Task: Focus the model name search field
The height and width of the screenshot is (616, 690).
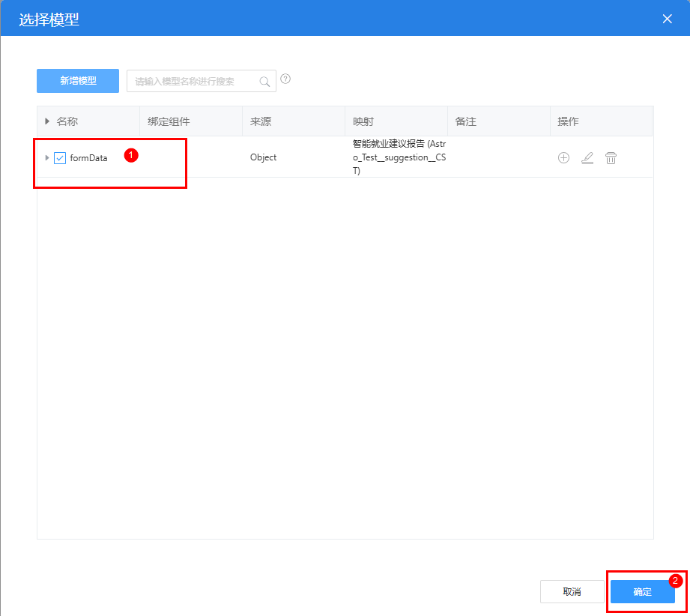Action: (201, 81)
